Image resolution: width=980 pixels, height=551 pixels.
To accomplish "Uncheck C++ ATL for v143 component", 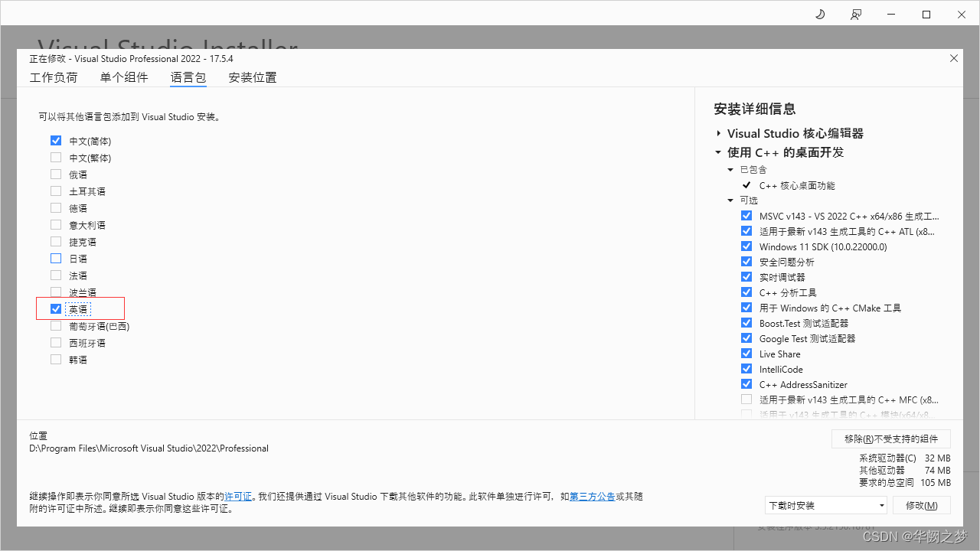I will [746, 231].
